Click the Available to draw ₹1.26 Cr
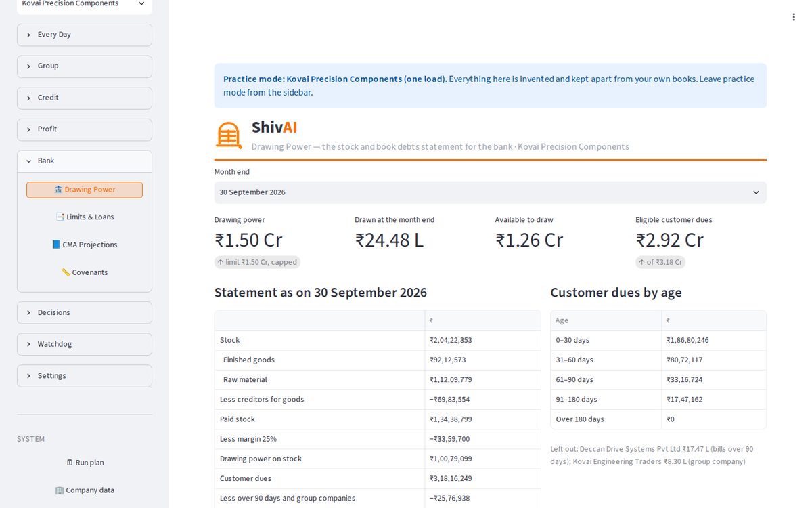This screenshot has height=508, width=812. click(529, 240)
